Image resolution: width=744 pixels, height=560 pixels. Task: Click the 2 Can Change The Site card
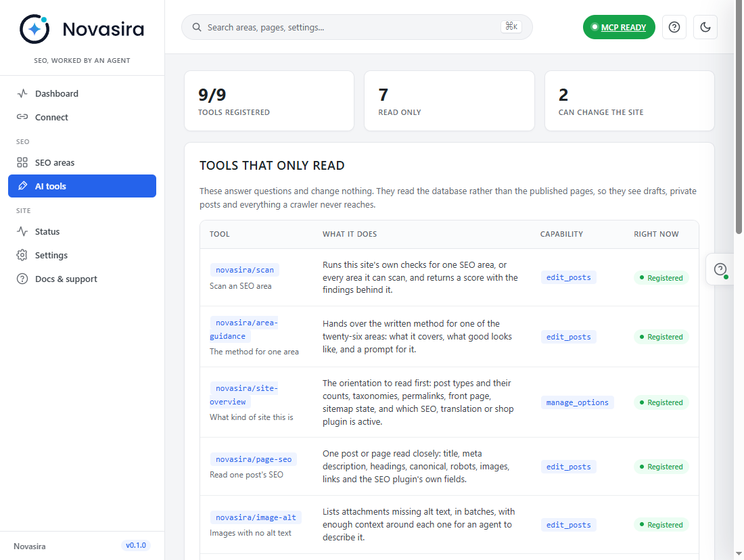[x=630, y=101]
